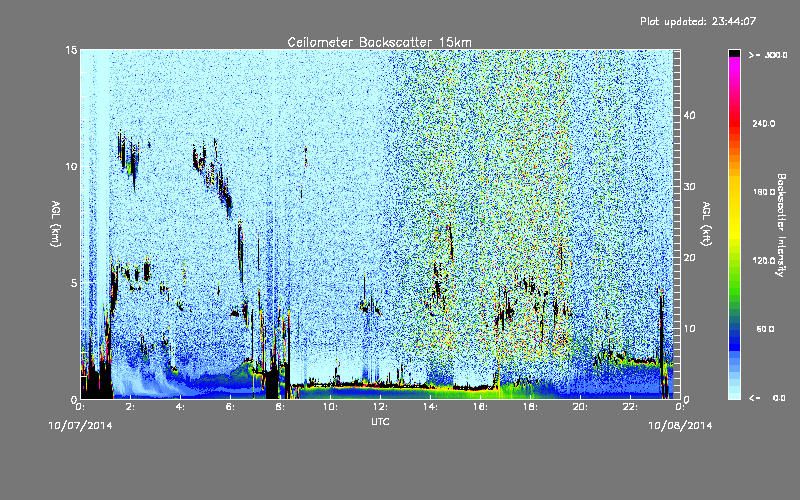Screen dimensions: 800x500
Task: Click the 180.0 colorbar value
Action: (764, 192)
